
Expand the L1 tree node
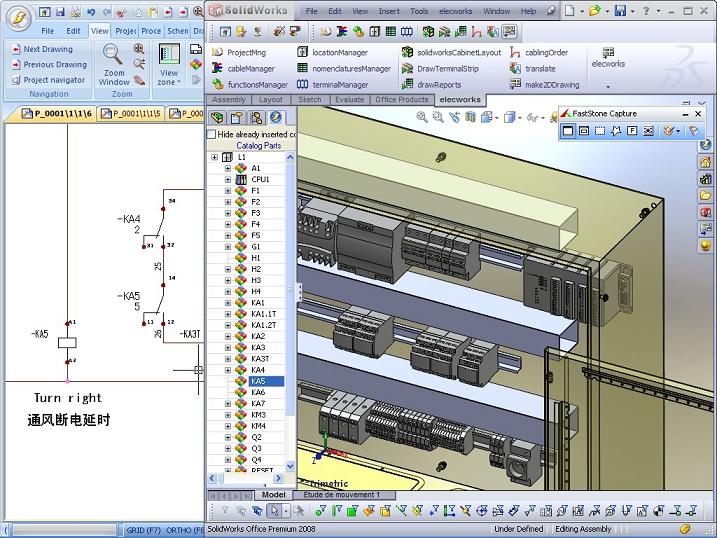[x=214, y=157]
